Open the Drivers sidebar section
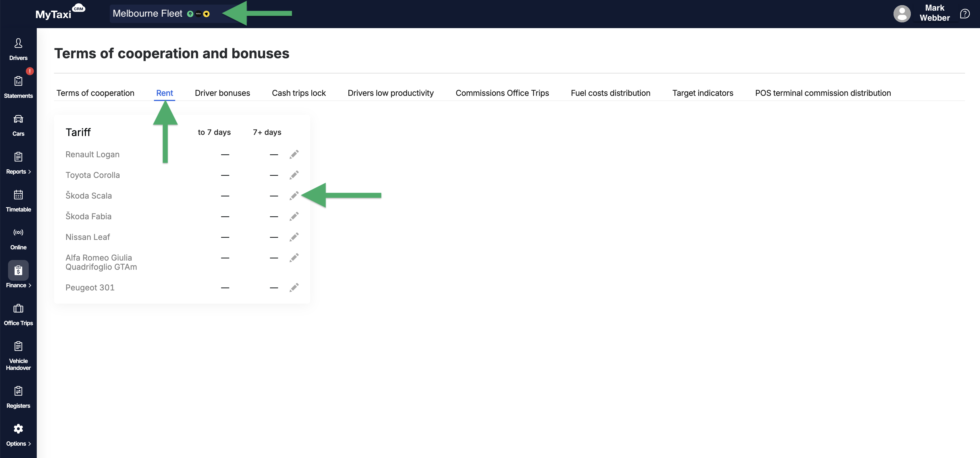Image resolution: width=980 pixels, height=458 pixels. point(18,49)
